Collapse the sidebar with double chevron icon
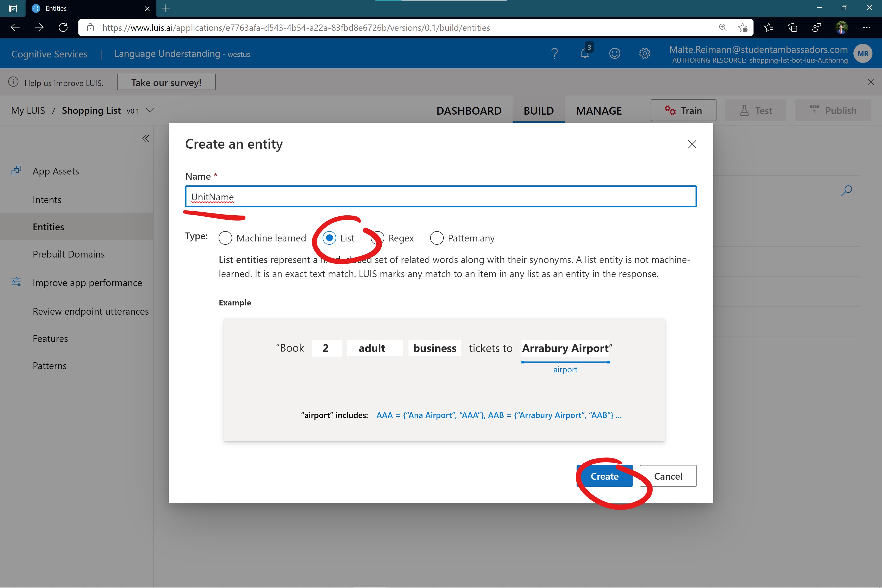The height and width of the screenshot is (588, 882). pos(145,138)
